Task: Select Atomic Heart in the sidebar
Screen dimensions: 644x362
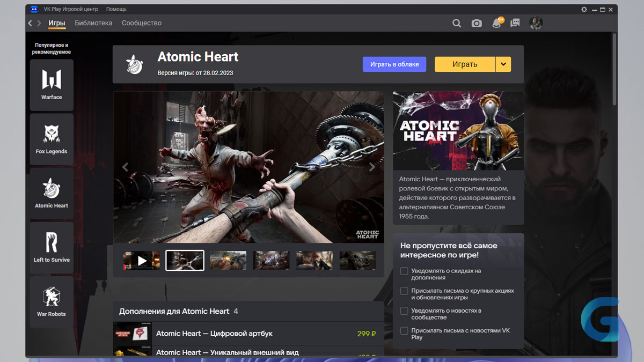Action: pyautogui.click(x=52, y=193)
